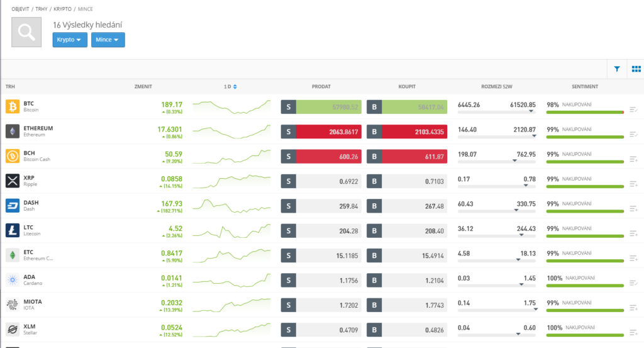Toggle watchlist icon for ADA row
The image size is (644, 348).
click(633, 283)
